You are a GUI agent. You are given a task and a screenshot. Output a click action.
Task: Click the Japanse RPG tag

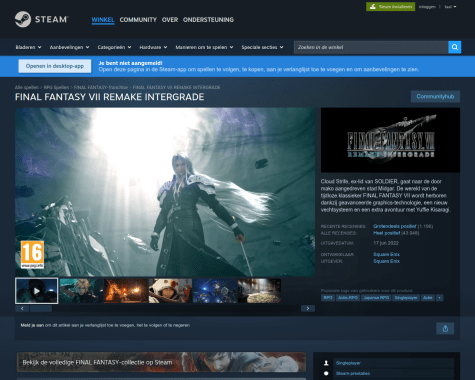[x=376, y=298]
